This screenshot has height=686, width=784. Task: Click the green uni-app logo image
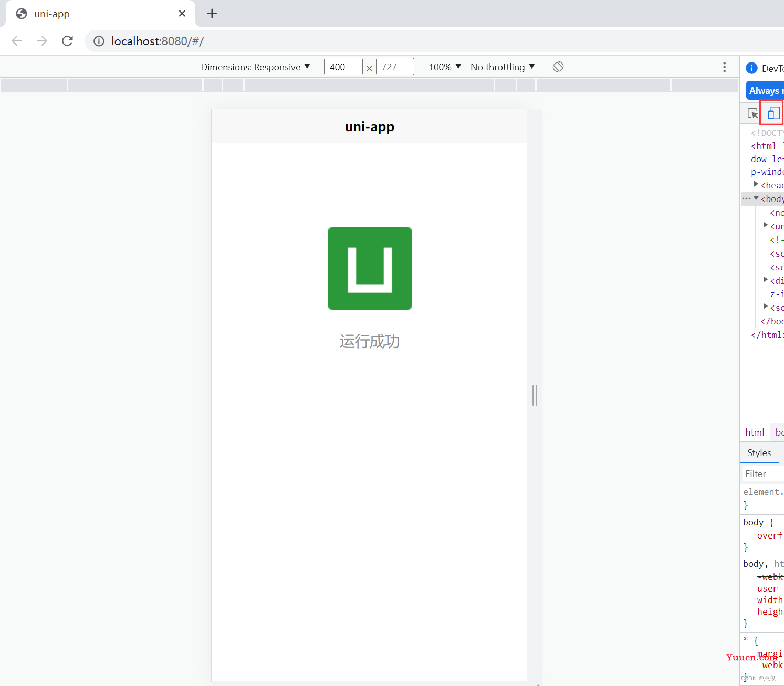pos(370,268)
